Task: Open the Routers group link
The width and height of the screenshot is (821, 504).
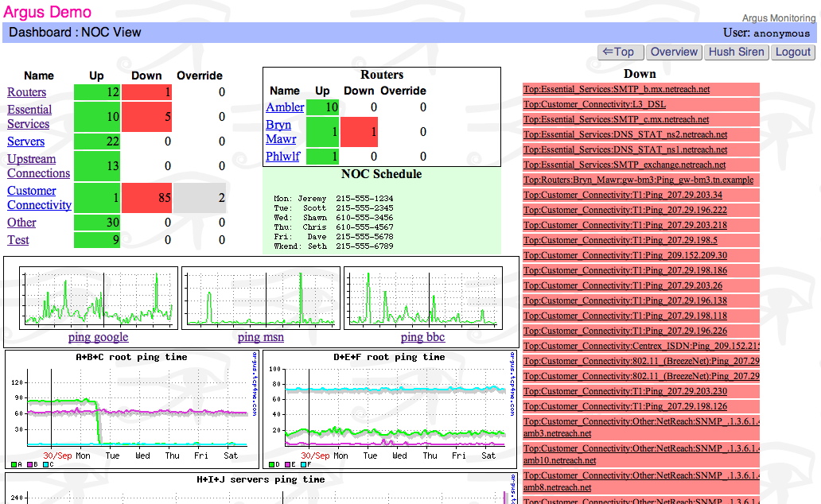Action: tap(26, 92)
